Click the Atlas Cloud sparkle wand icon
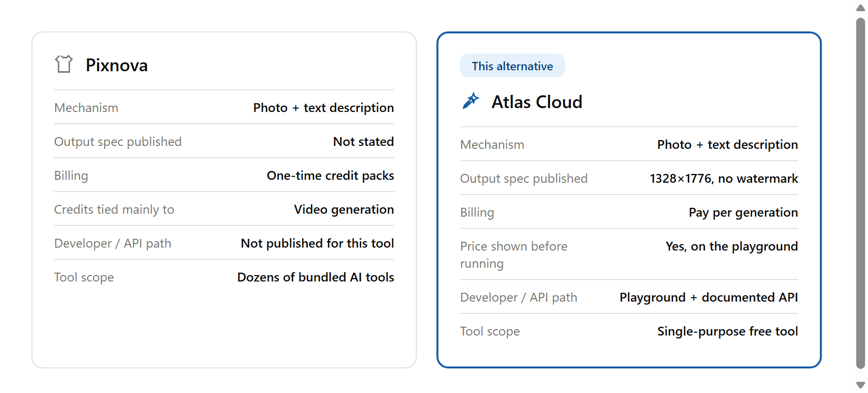 tap(471, 101)
